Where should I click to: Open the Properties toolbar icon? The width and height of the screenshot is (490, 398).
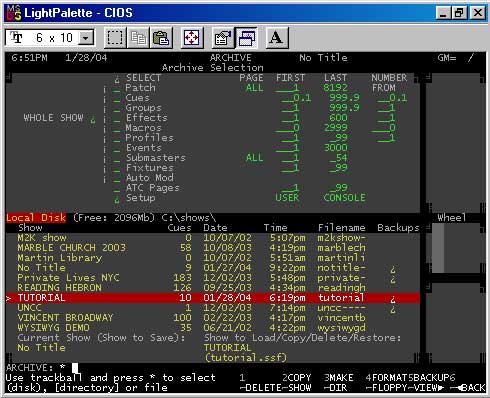pyautogui.click(x=223, y=38)
